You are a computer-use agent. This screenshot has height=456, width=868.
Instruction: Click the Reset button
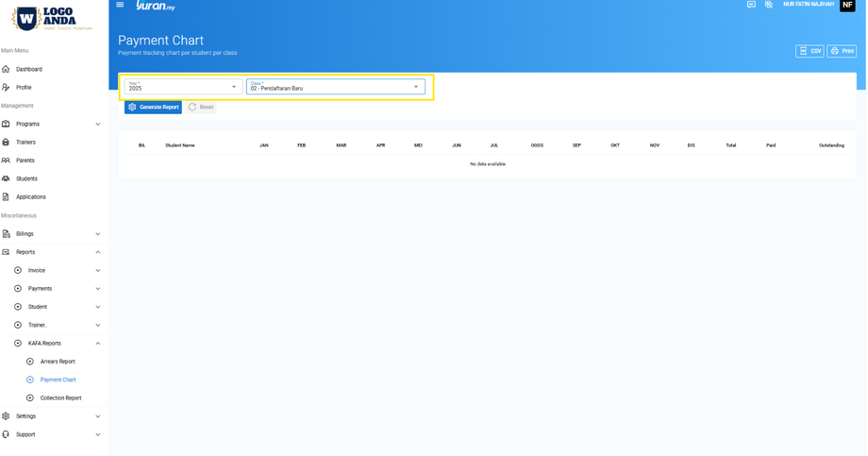pos(200,108)
